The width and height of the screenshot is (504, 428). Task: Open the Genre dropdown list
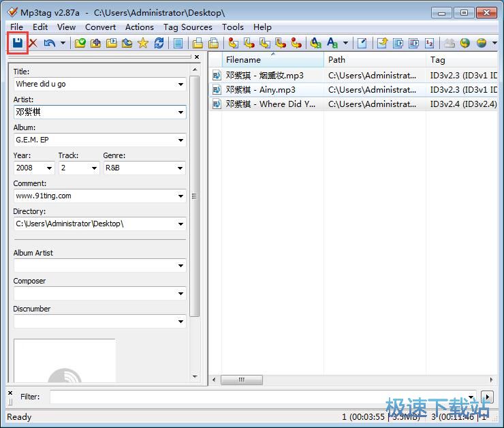click(180, 168)
